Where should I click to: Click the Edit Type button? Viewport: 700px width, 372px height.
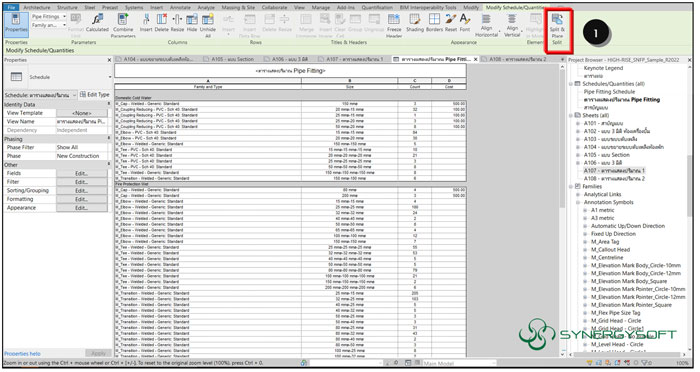coord(94,95)
